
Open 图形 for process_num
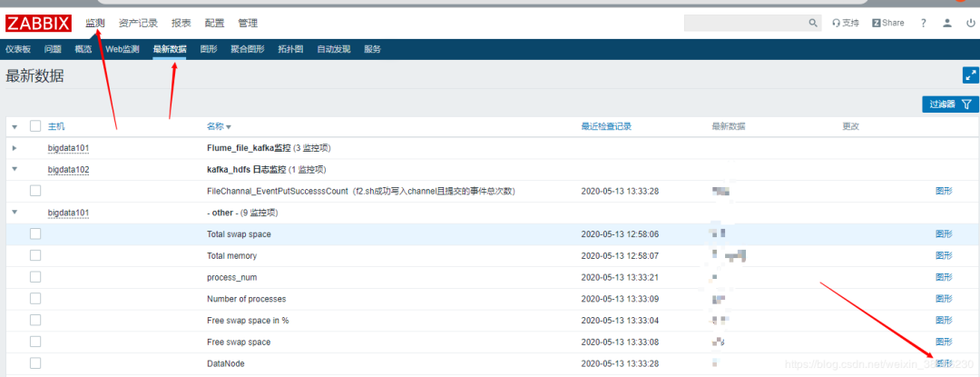coord(944,277)
